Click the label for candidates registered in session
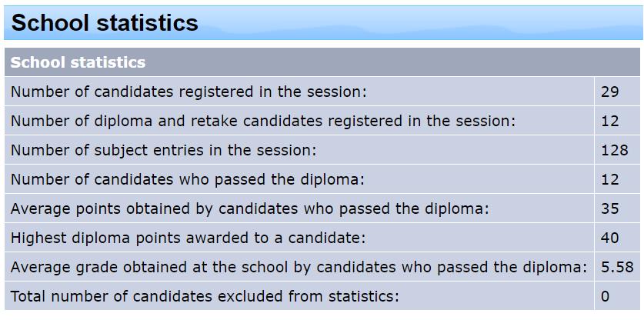 pyautogui.click(x=188, y=92)
